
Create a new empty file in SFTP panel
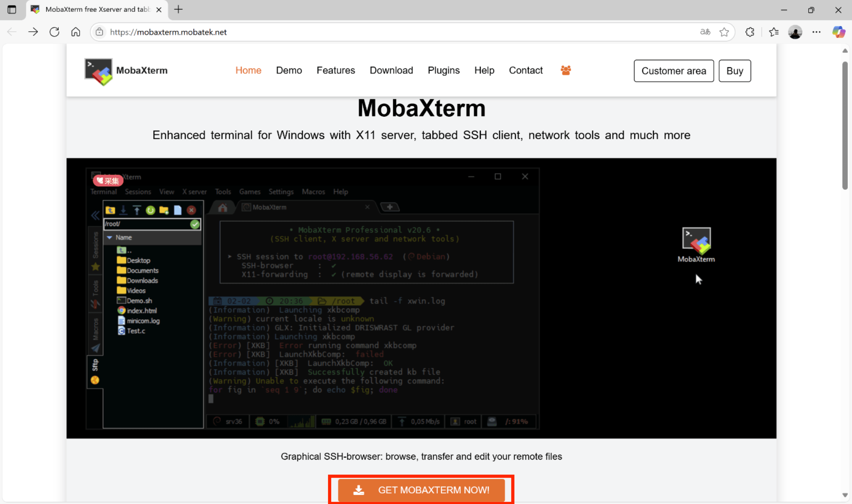pyautogui.click(x=178, y=210)
